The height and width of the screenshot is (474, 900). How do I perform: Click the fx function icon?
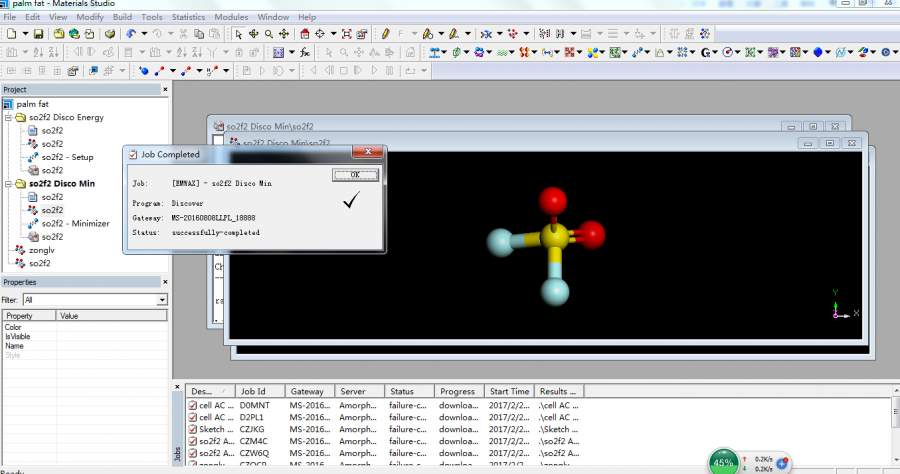click(304, 52)
